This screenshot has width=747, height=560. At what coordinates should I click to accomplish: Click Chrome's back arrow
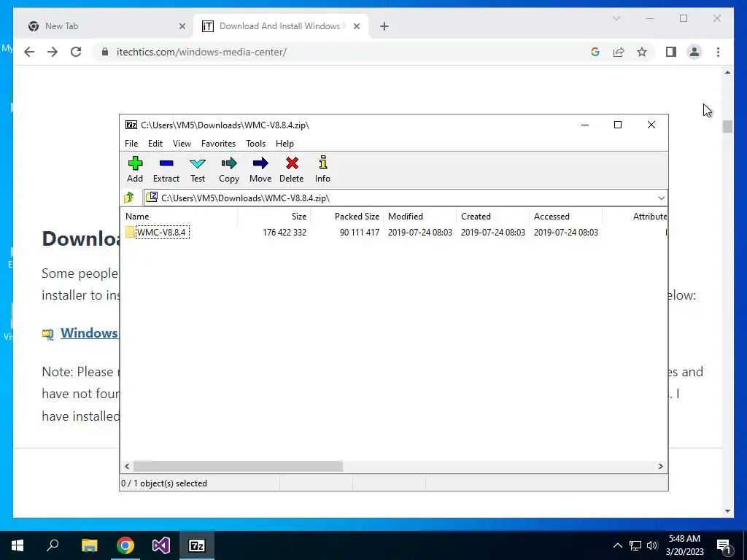29,52
